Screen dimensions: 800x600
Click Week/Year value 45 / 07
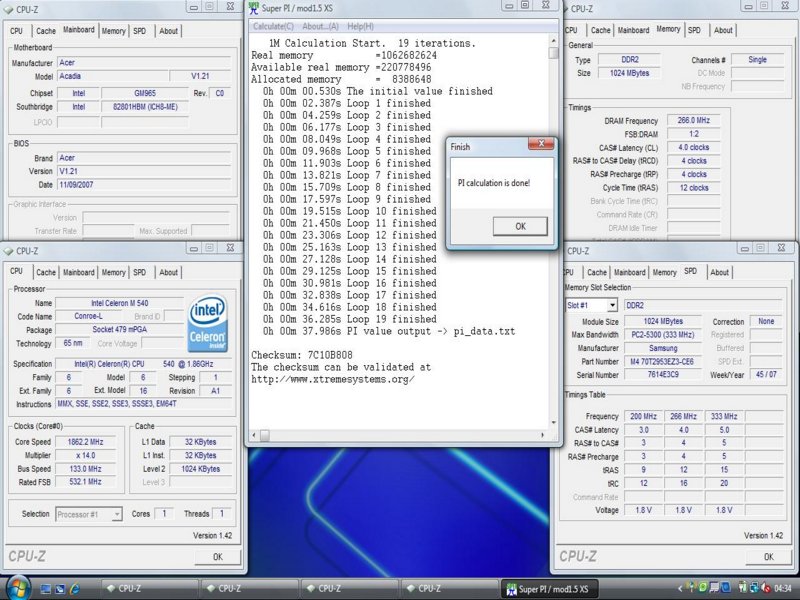(766, 374)
